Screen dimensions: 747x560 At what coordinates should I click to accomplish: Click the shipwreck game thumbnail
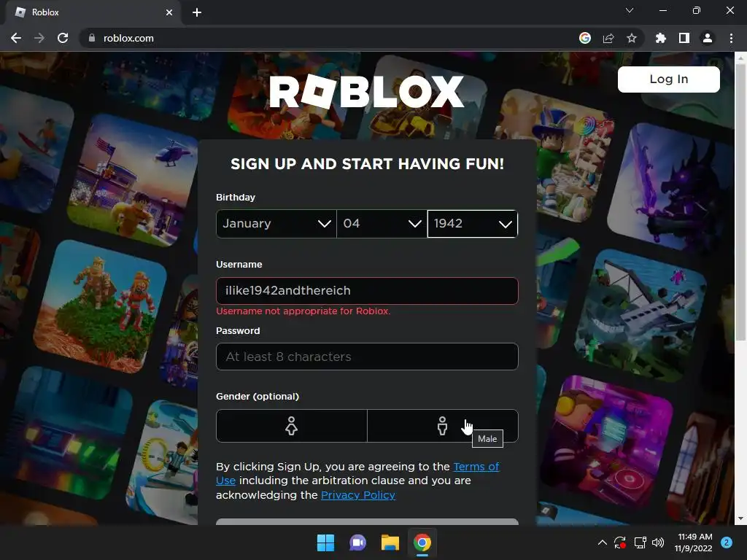coord(640,314)
